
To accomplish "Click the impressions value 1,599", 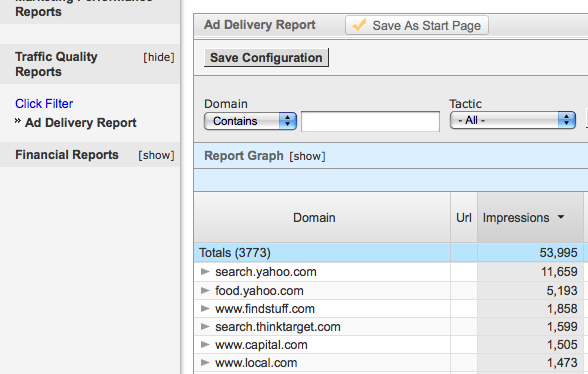I will pos(562,327).
